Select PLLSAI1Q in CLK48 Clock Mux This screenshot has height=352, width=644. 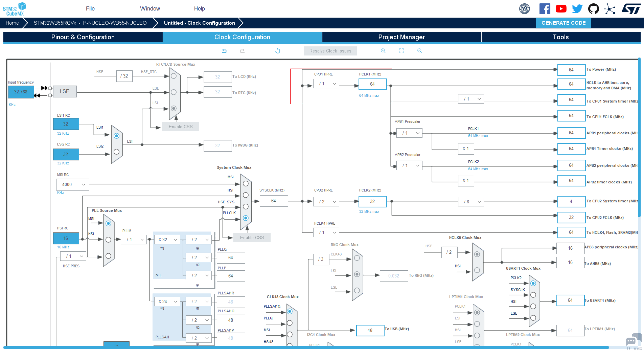[290, 311]
